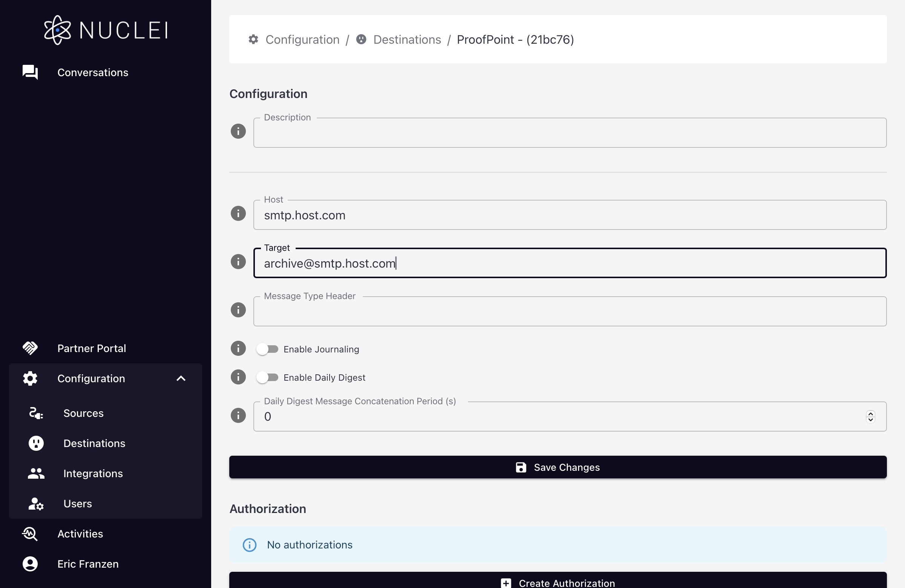The image size is (905, 588).
Task: Click the NUCLEI atom logo
Action: point(57,30)
